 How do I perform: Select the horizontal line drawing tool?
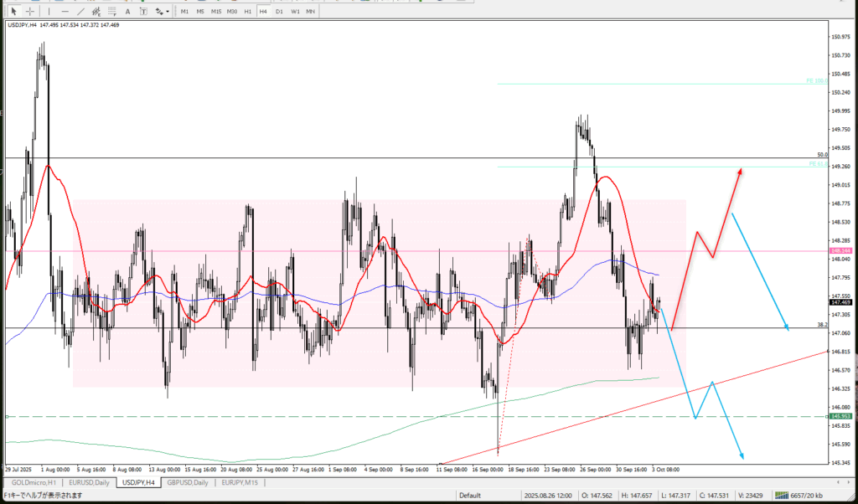click(65, 11)
